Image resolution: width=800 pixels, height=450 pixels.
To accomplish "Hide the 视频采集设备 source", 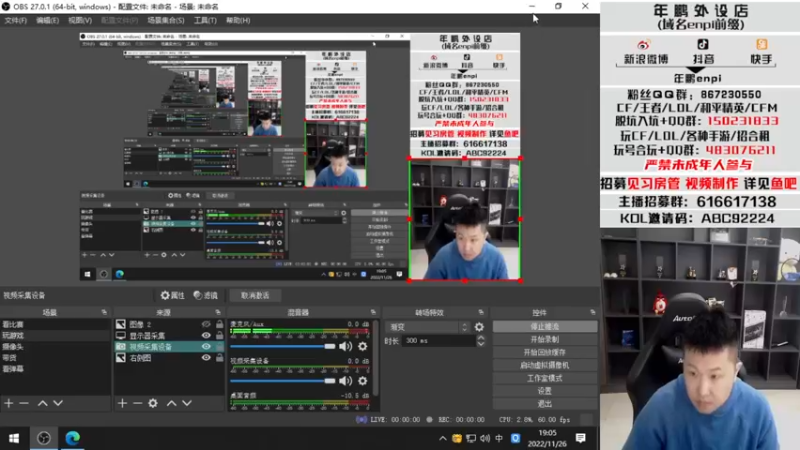I will [x=206, y=347].
